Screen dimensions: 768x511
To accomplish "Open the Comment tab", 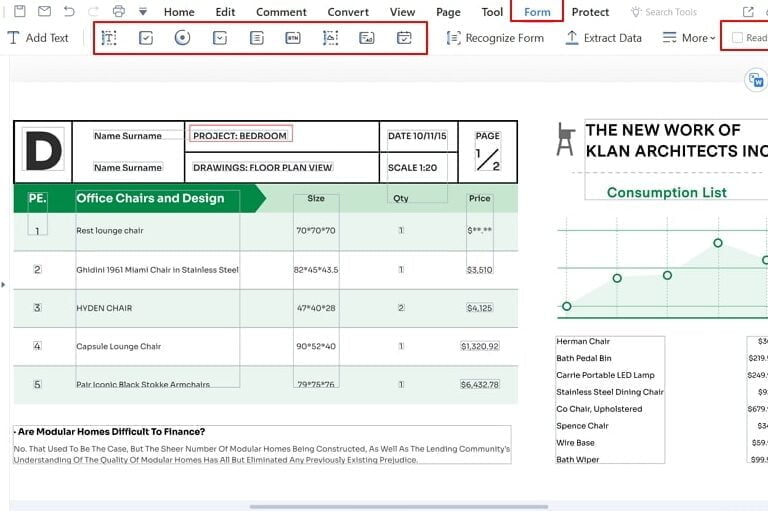I will tap(281, 12).
